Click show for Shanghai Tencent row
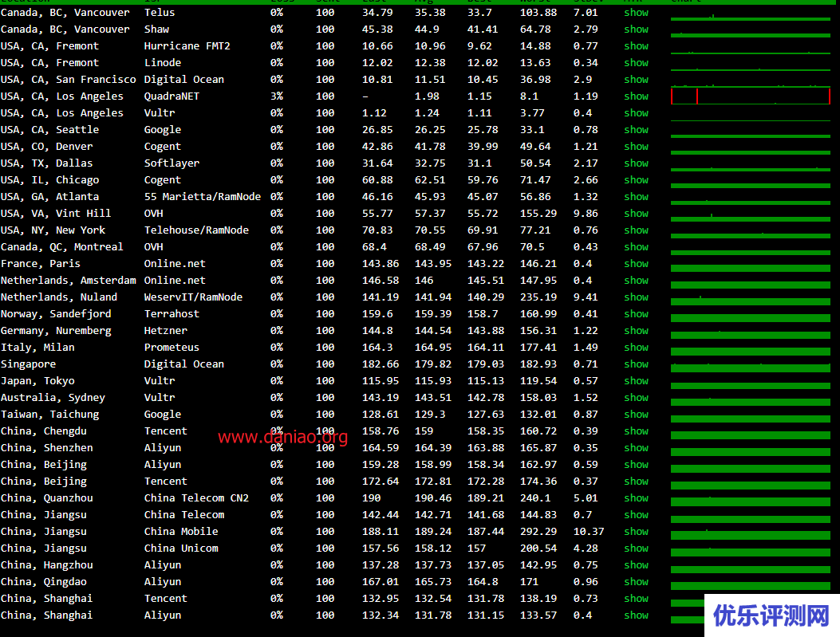 click(636, 599)
